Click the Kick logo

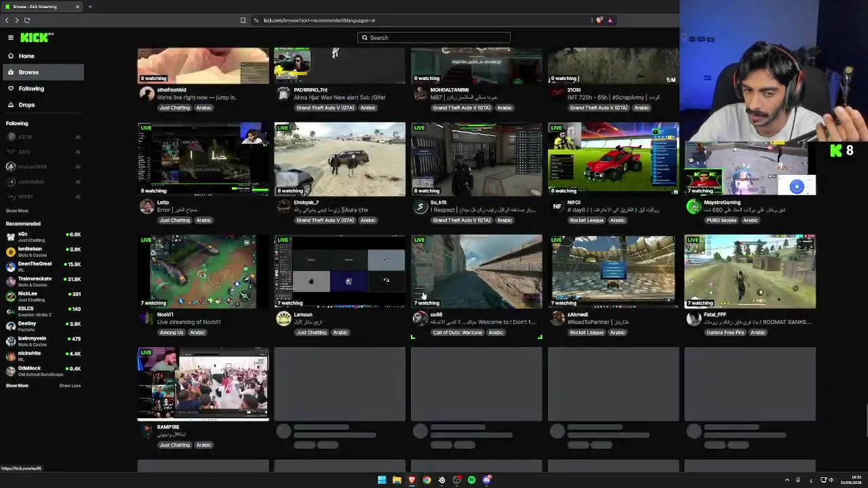pyautogui.click(x=37, y=38)
